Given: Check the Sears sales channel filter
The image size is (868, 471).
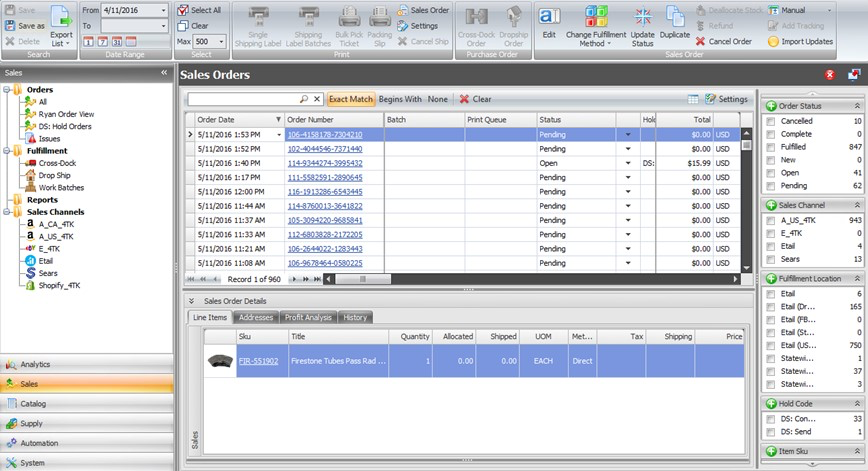Looking at the screenshot, I should click(x=771, y=259).
